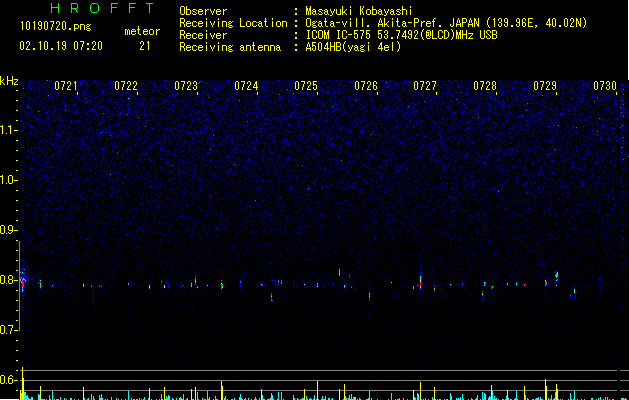Click the Receiving antenna label
The image size is (629, 400).
[x=230, y=47]
